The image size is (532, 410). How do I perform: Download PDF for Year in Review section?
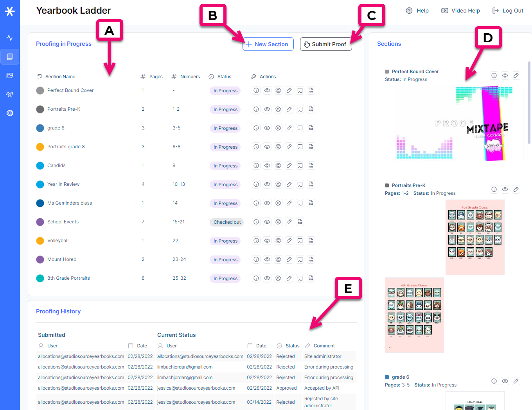[x=311, y=184]
